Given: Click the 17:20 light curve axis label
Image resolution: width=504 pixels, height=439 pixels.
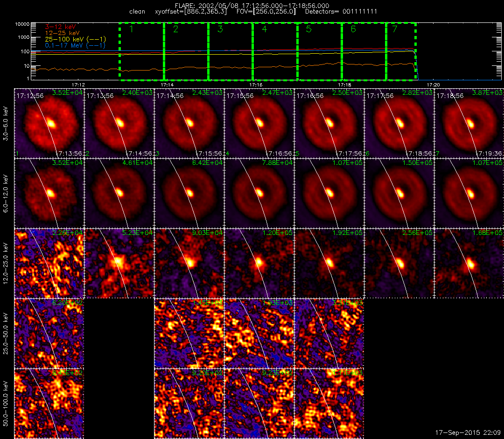Looking at the screenshot, I should [433, 85].
